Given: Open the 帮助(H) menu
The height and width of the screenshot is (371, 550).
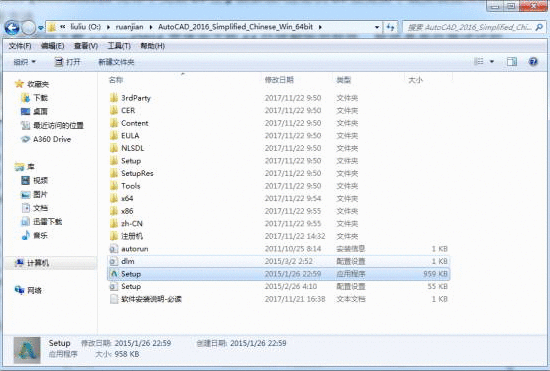Looking at the screenshot, I should click(152, 46).
